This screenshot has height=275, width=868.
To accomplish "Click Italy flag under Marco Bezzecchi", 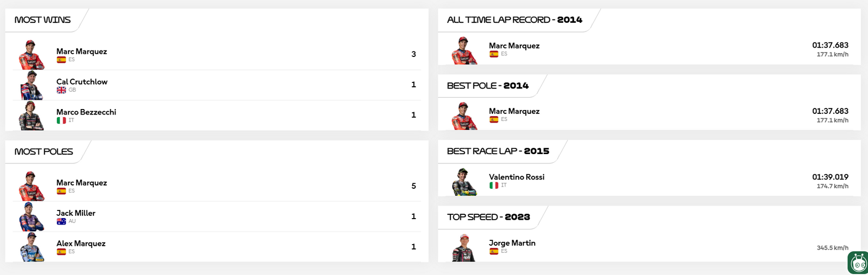I will [61, 120].
